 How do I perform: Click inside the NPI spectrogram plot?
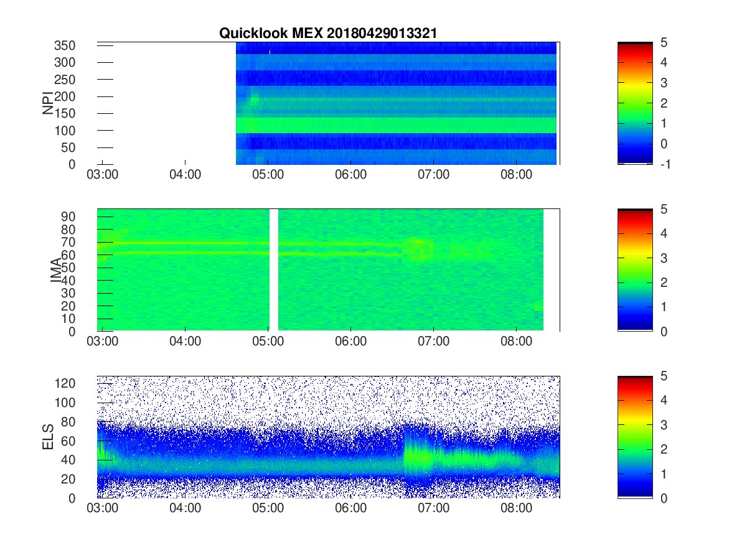point(328,103)
